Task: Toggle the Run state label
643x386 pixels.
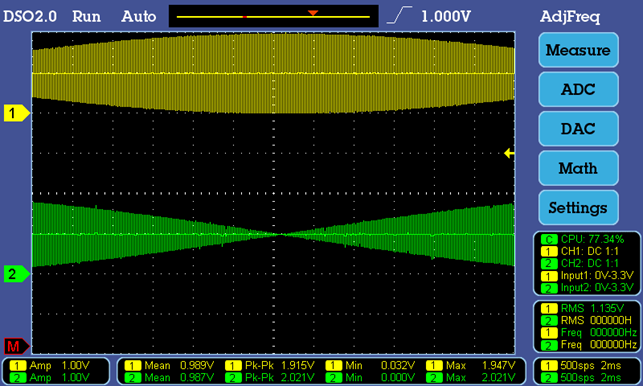Action: 86,16
